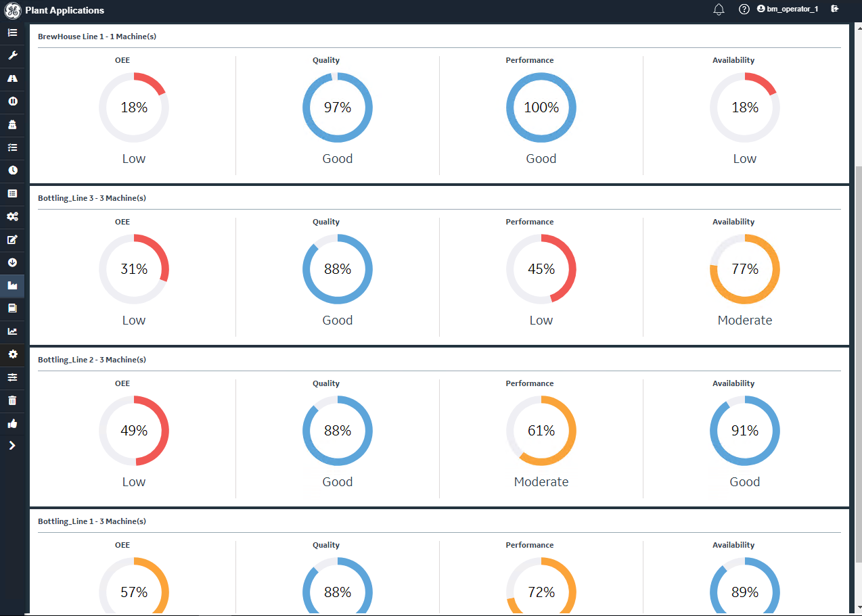The image size is (862, 616).
Task: Open the pencil edit sidebar icon
Action: 12,239
